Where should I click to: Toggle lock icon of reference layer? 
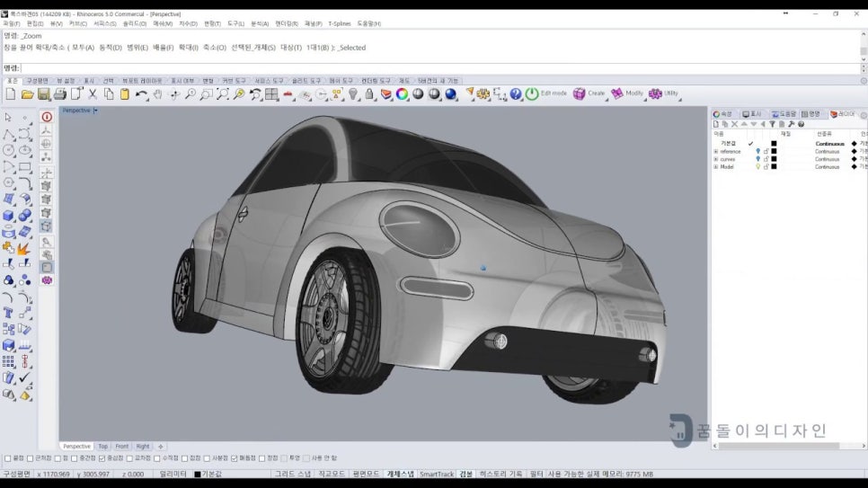point(766,151)
